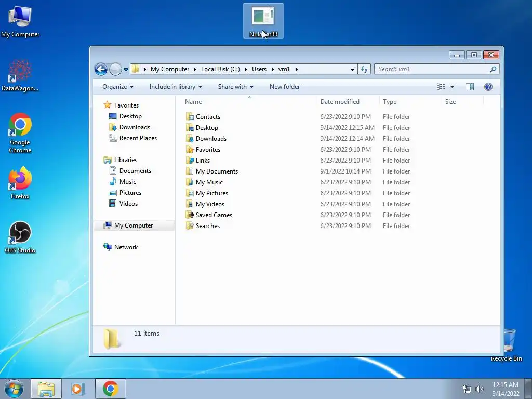
Task: Select the Saved Games folder
Action: point(214,215)
